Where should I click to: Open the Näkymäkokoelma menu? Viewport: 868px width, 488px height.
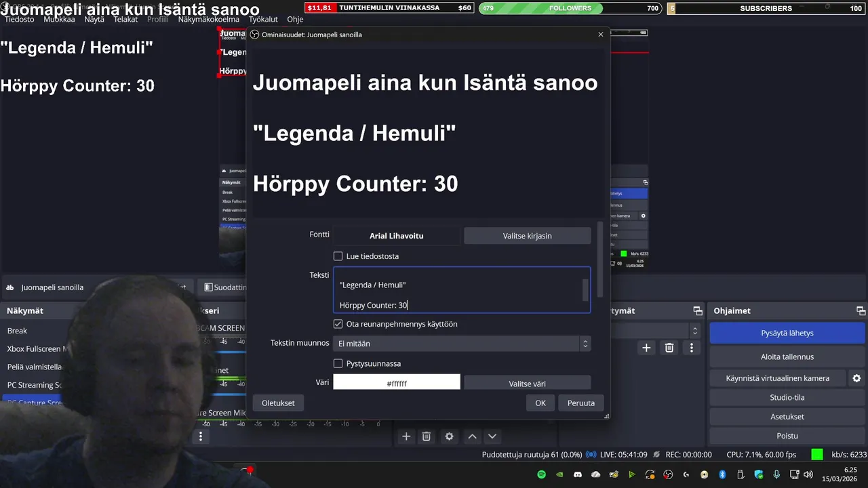(209, 19)
